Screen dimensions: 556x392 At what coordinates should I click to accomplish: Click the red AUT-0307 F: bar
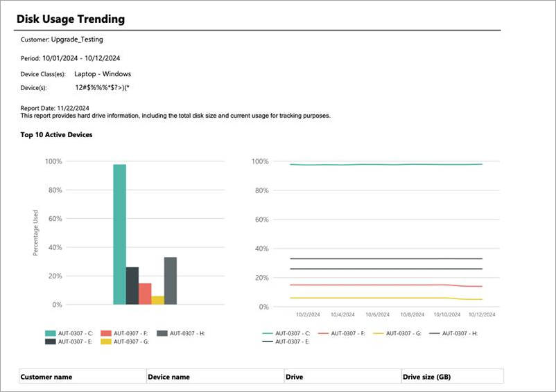[145, 294]
